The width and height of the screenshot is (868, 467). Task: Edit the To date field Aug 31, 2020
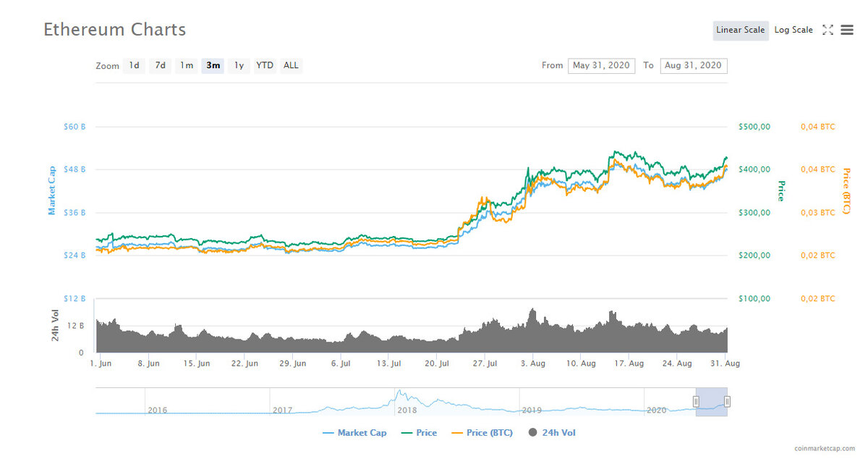click(x=694, y=66)
